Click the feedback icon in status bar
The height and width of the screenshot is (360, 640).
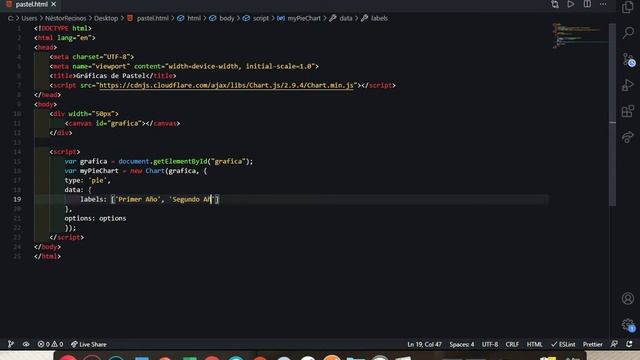tap(614, 344)
